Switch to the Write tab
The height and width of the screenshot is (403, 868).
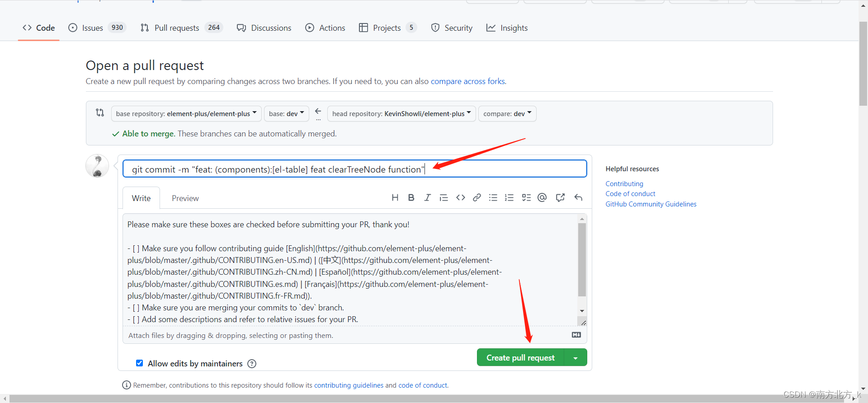pyautogui.click(x=141, y=198)
